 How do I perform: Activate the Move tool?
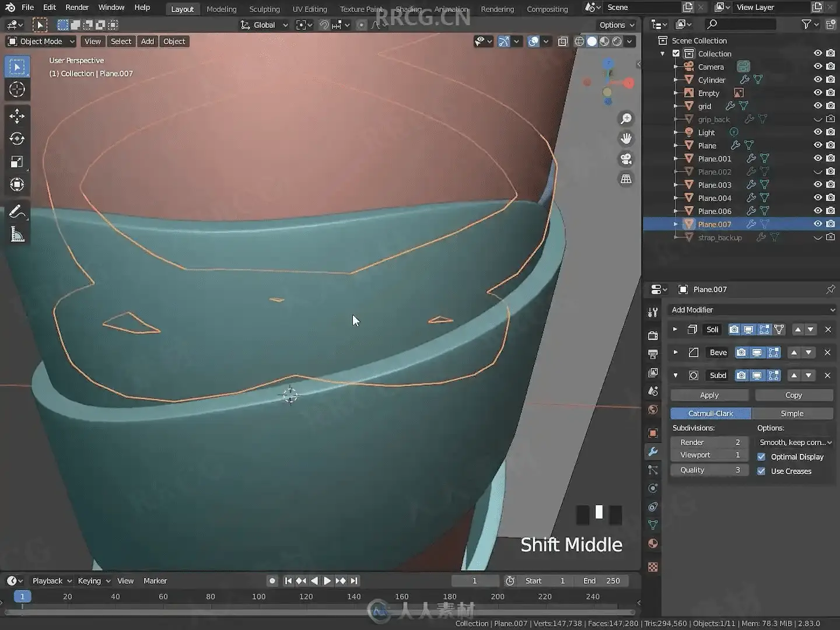tap(17, 116)
